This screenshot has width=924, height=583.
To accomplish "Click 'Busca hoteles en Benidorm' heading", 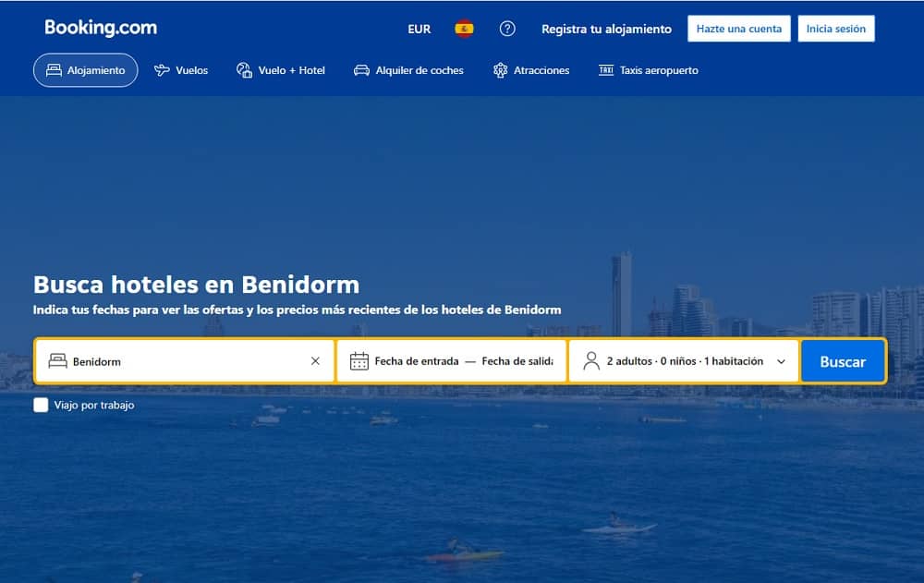I will (x=196, y=285).
